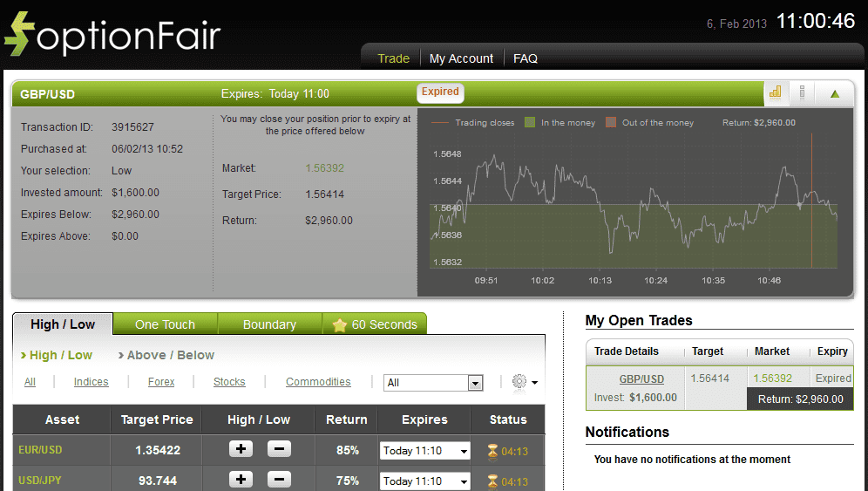868x491 pixels.
Task: Click the Expired cell in My Open Trades
Action: pyautogui.click(x=833, y=378)
